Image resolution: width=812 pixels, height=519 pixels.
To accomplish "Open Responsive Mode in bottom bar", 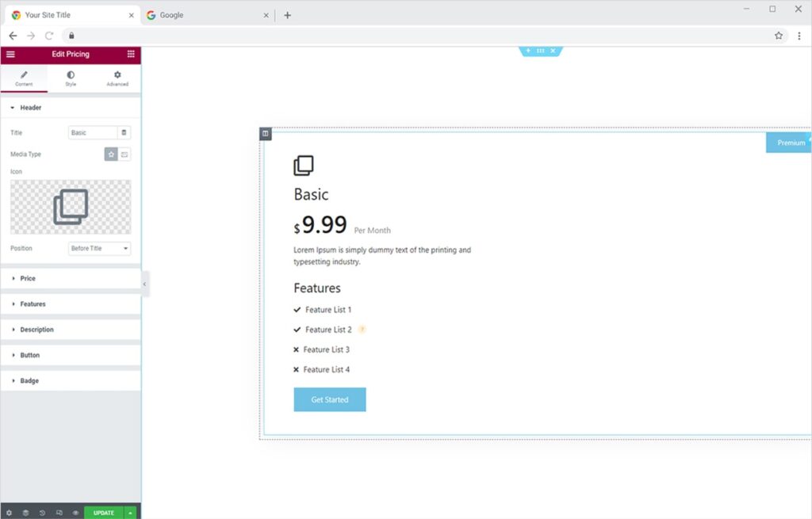I will pyautogui.click(x=59, y=513).
